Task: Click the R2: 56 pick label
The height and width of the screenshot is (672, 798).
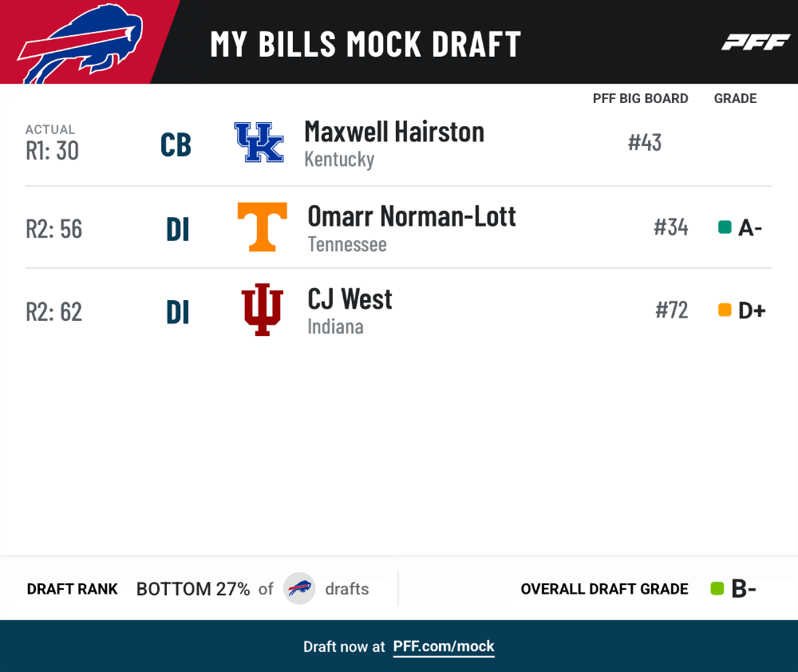Action: [54, 229]
